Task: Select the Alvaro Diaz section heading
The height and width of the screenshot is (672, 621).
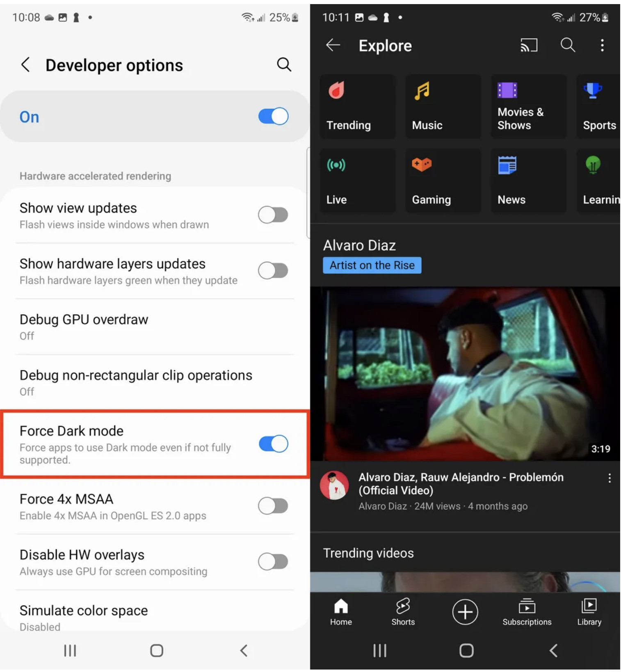Action: [359, 245]
